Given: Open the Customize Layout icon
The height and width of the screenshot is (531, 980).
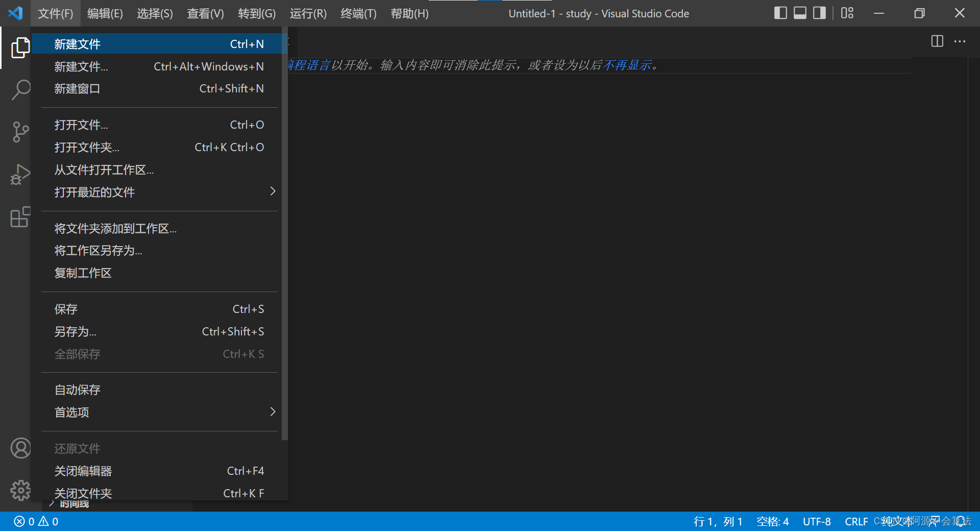Looking at the screenshot, I should (847, 13).
